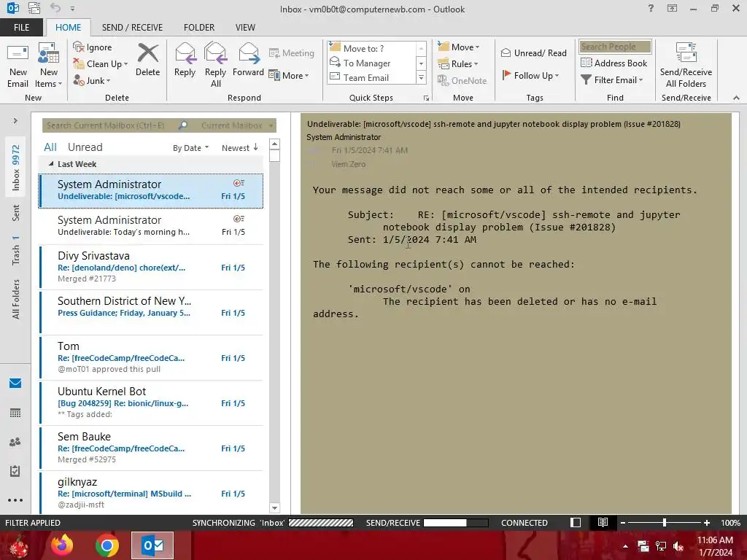Click the Search People field
This screenshot has height=560, width=747.
614,47
